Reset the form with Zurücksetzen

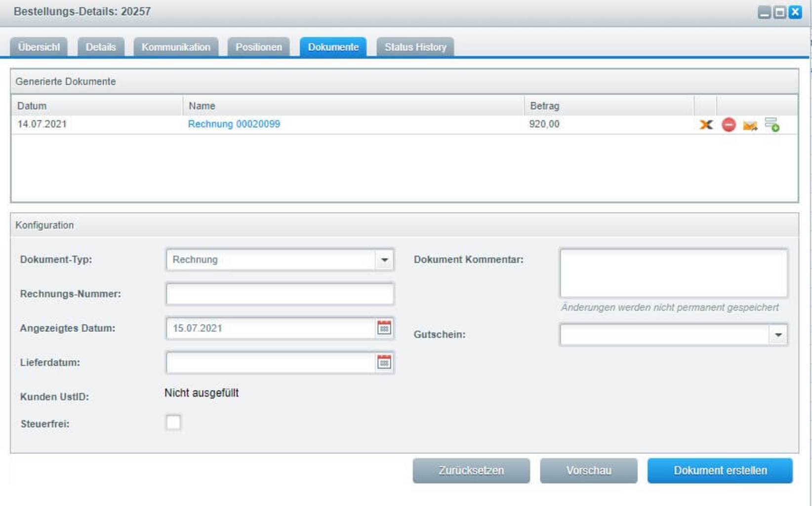pyautogui.click(x=471, y=470)
